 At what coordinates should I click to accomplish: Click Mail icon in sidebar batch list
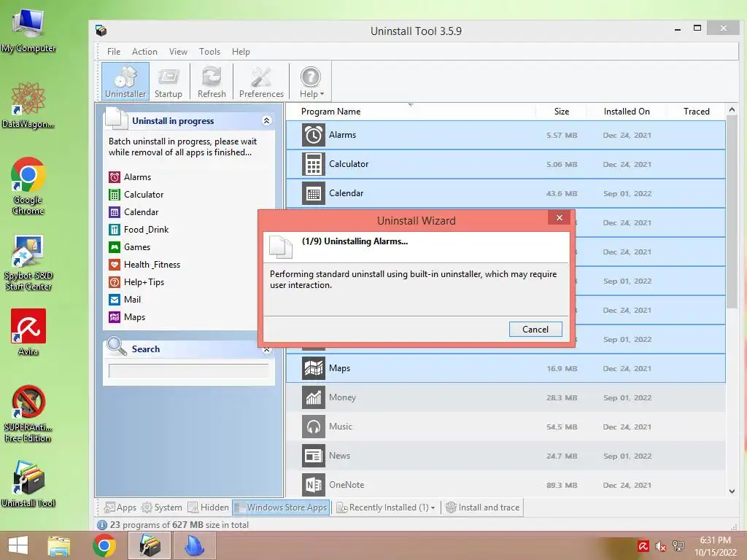[x=115, y=300]
